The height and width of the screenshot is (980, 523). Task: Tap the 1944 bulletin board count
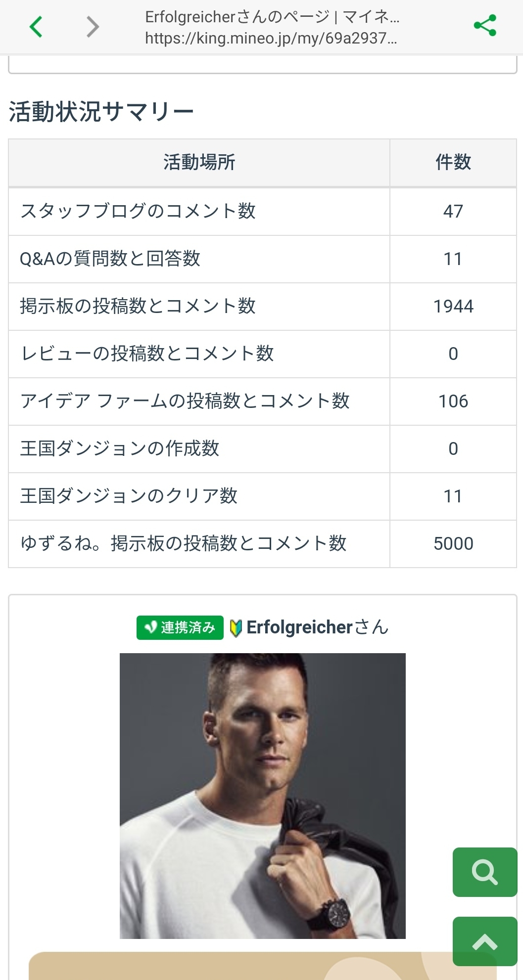point(453,306)
